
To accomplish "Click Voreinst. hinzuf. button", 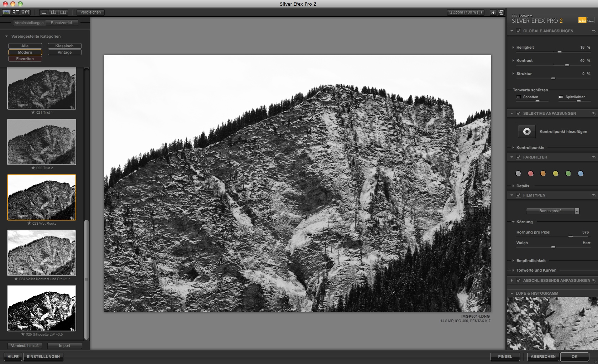I will pyautogui.click(x=25, y=346).
